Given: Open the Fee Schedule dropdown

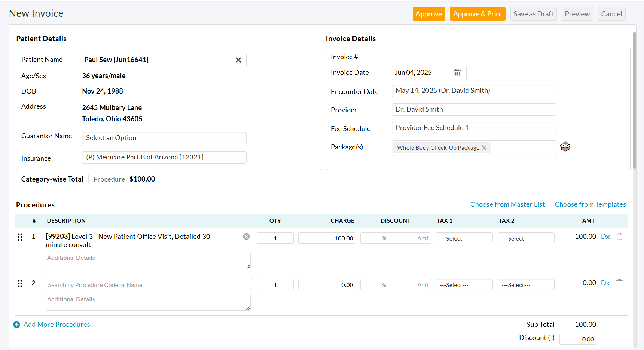Looking at the screenshot, I should click(x=473, y=128).
